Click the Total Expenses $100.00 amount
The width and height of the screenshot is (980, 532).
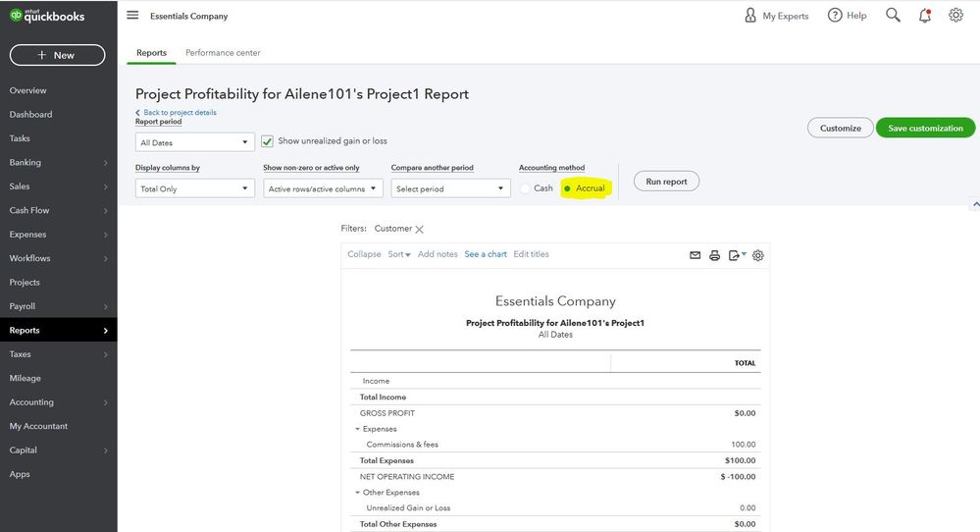740,460
